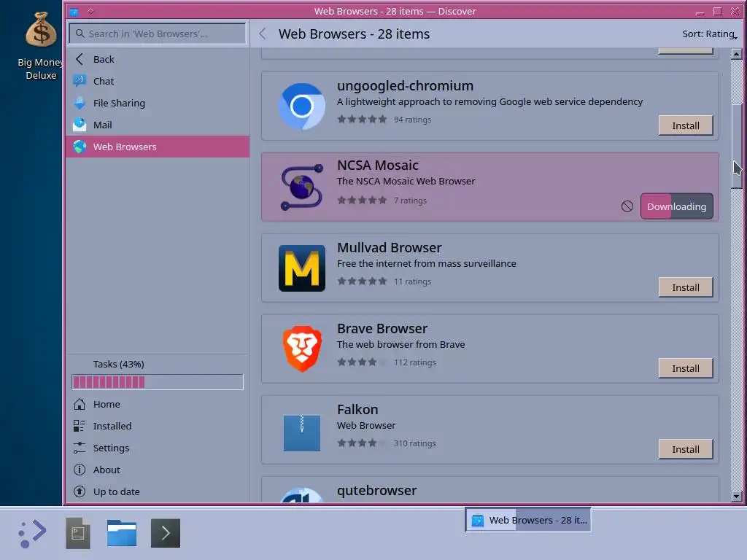
Task: Click Falkon star rating
Action: 362,443
